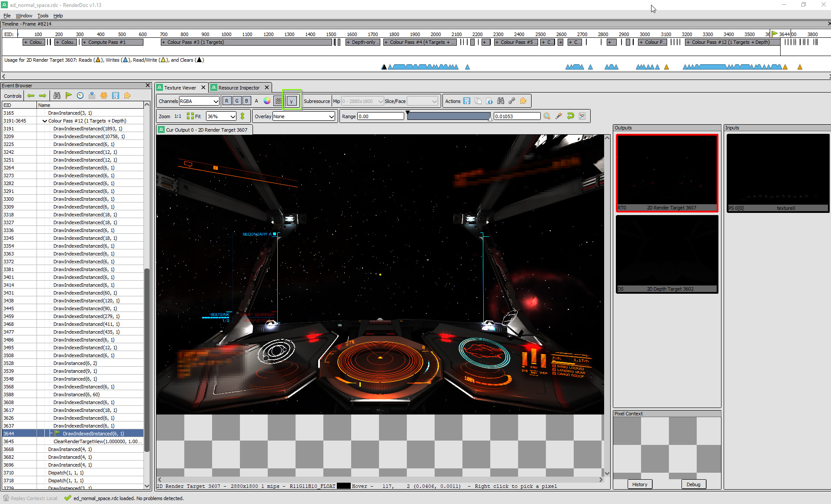Expand the Depth-only pass on timeline
The image size is (831, 504).
[x=348, y=42]
